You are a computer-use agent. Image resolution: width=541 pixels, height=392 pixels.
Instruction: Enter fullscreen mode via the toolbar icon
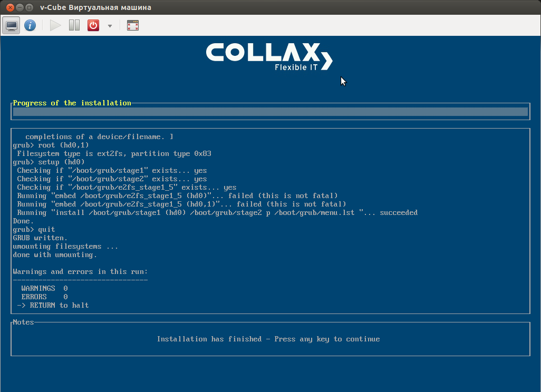tap(132, 25)
